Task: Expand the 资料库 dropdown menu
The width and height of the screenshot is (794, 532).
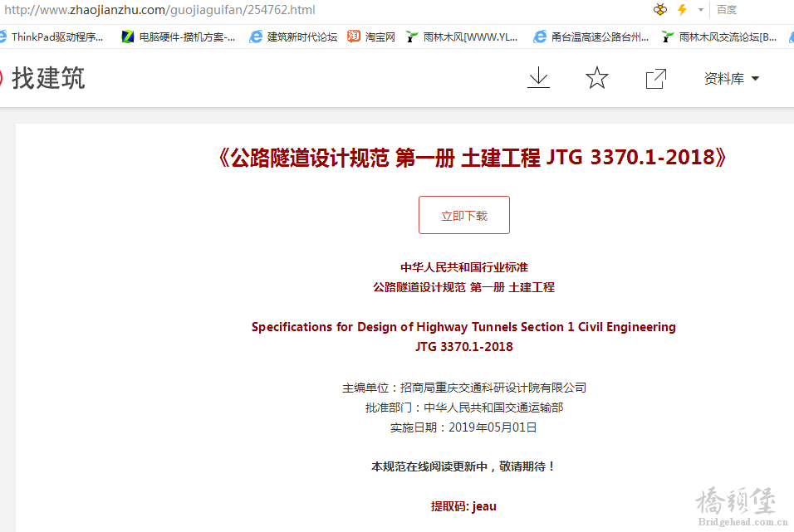Action: point(732,79)
